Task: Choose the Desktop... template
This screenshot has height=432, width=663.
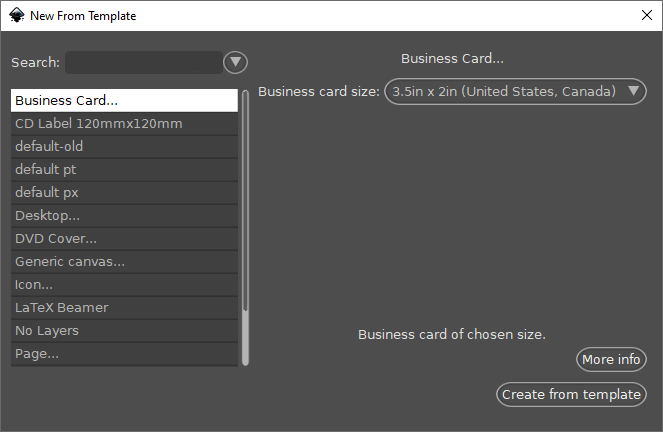Action: click(124, 216)
